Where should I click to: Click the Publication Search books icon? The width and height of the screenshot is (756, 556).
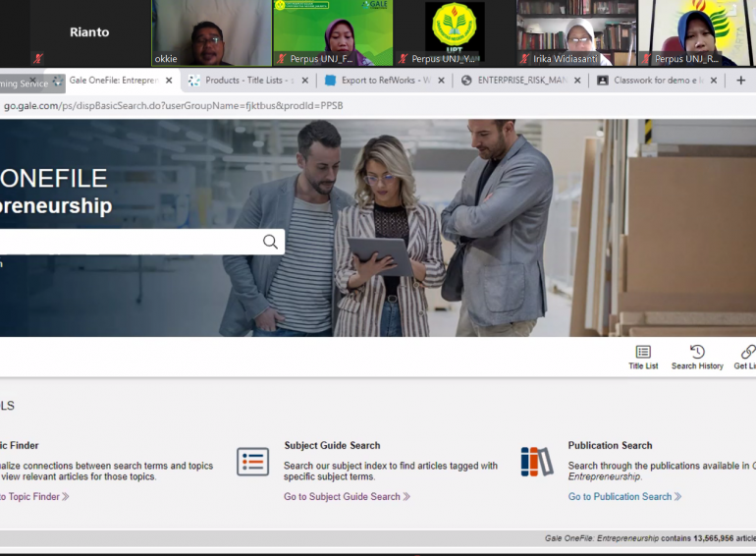pyautogui.click(x=537, y=462)
